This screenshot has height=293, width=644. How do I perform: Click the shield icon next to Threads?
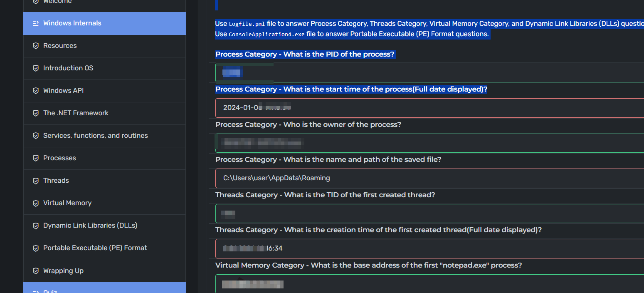coord(36,181)
